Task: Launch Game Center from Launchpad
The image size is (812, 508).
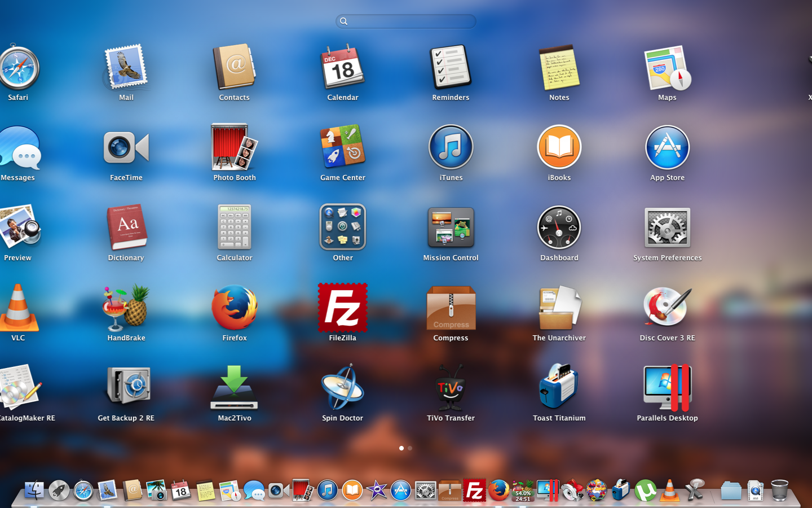Action: (x=342, y=147)
